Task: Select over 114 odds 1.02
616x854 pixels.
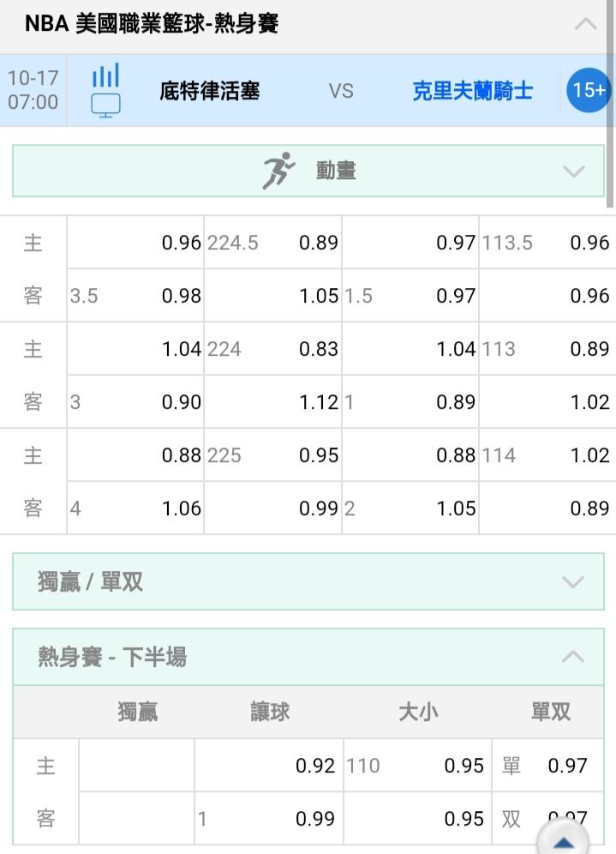Action: (547, 454)
